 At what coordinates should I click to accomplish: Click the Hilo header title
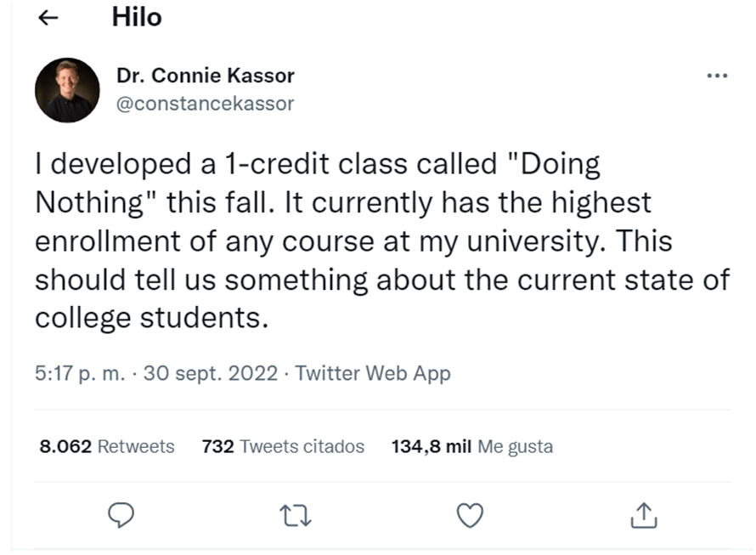[137, 18]
